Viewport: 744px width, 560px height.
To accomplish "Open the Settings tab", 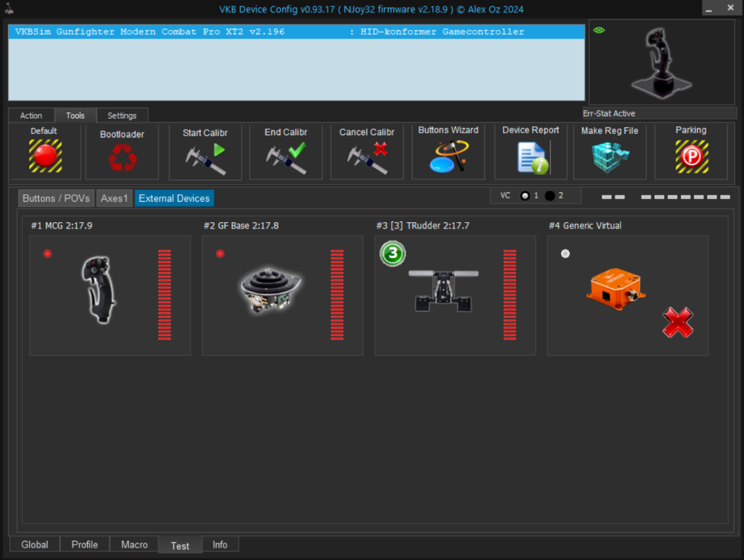I will point(122,116).
